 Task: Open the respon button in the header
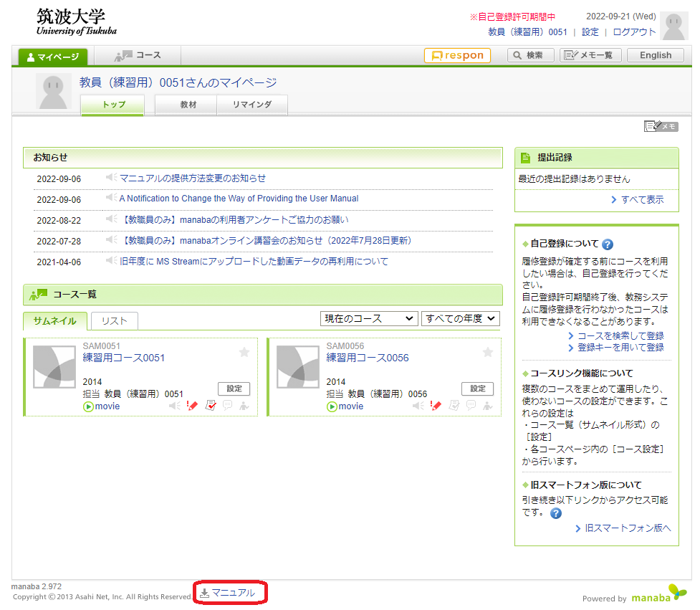click(x=457, y=55)
